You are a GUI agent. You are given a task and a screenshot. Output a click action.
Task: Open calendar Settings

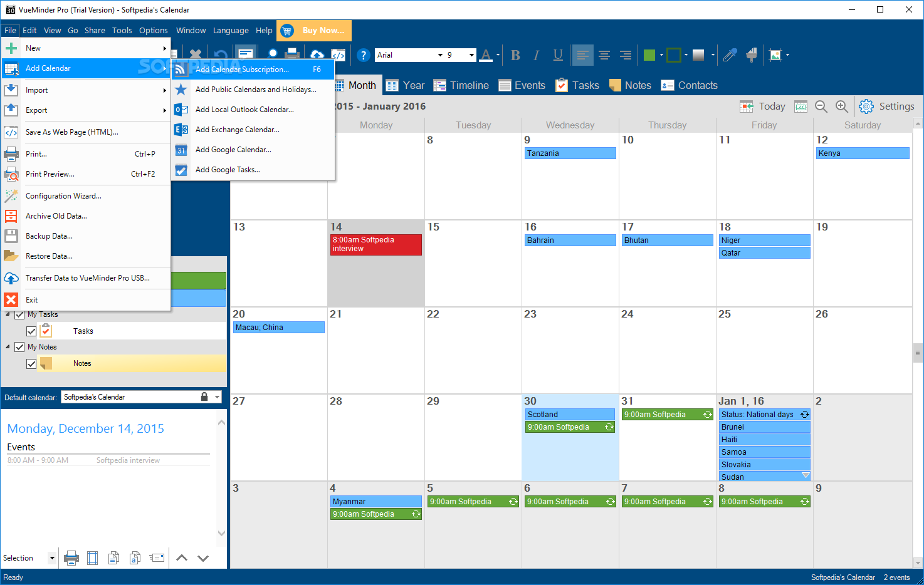(887, 106)
